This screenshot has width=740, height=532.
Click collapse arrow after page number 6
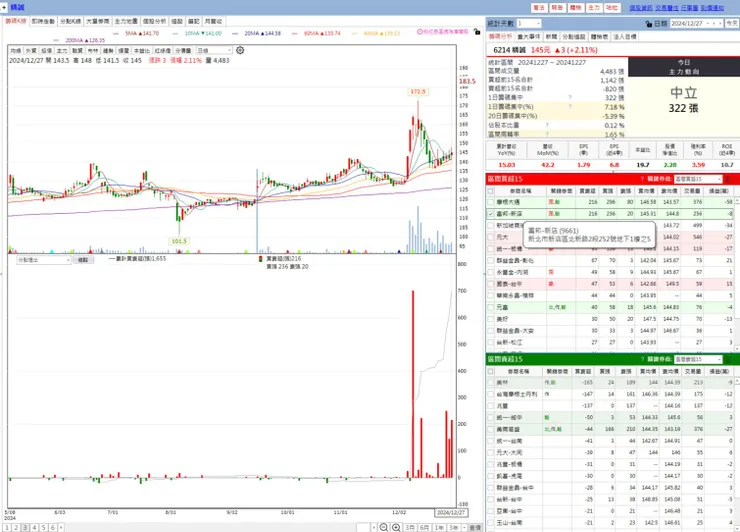[x=61, y=528]
